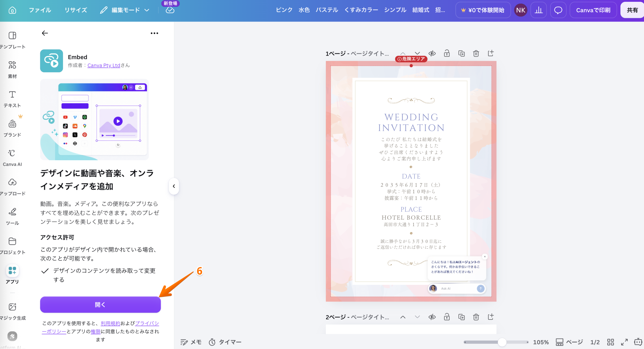The image size is (644, 349).
Task: Lock page 1
Action: pos(447,53)
